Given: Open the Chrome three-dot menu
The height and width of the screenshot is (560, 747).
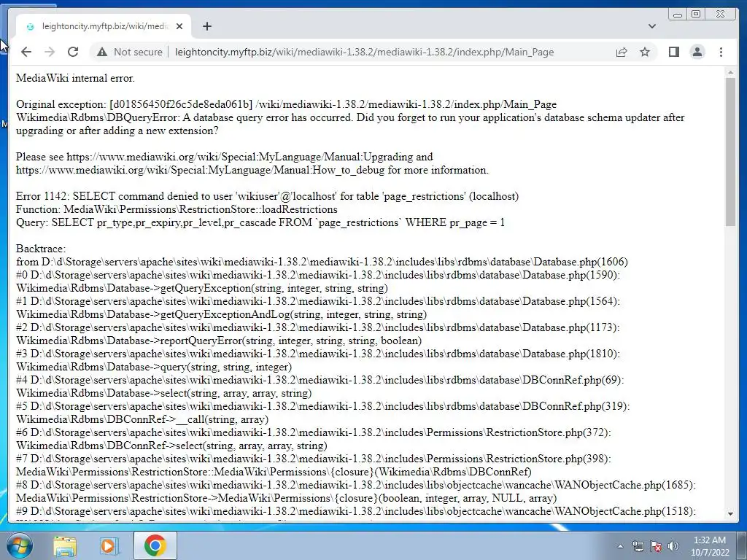Looking at the screenshot, I should tap(721, 52).
